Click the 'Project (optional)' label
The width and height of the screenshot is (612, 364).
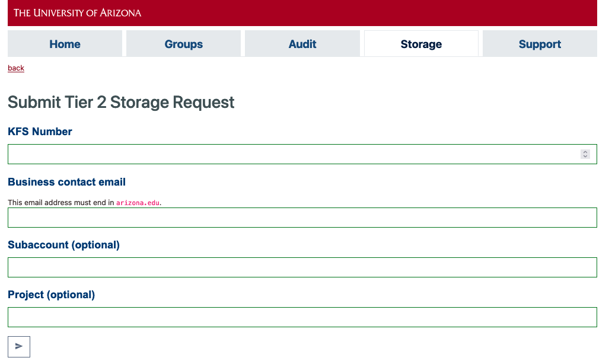click(51, 295)
